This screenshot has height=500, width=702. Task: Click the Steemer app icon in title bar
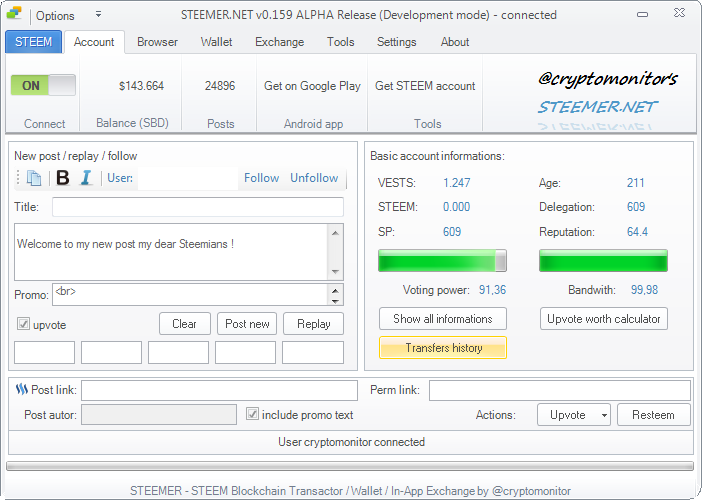[x=14, y=13]
